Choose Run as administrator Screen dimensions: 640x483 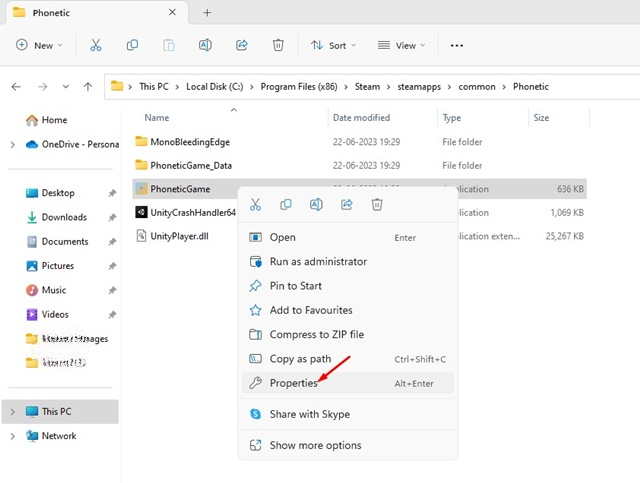pos(347,262)
